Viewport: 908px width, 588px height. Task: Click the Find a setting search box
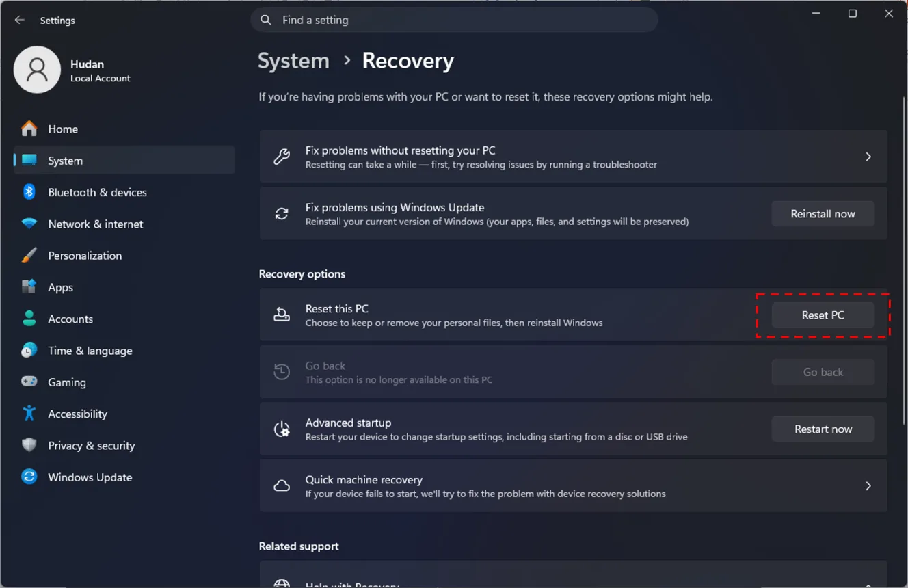[454, 20]
